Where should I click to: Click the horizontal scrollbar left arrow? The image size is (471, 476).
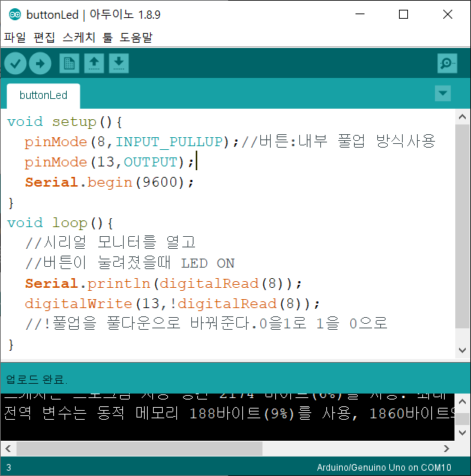[8, 448]
